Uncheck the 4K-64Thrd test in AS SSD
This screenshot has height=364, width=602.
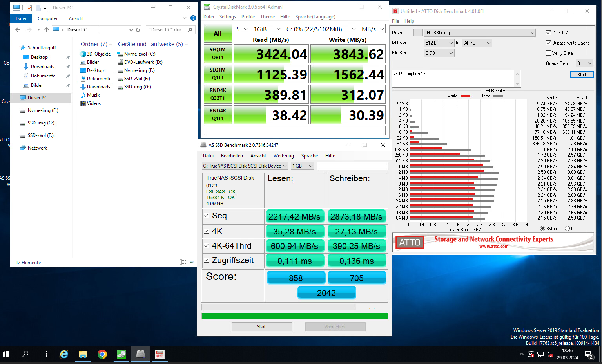click(207, 246)
